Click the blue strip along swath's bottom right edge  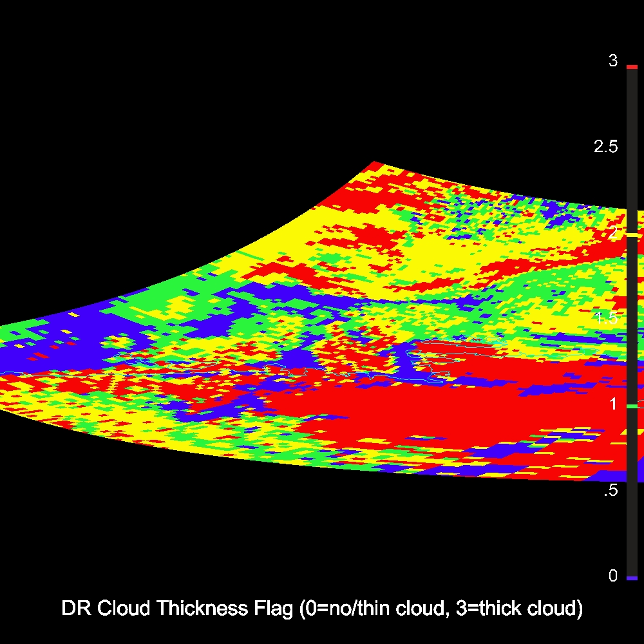tap(547, 475)
